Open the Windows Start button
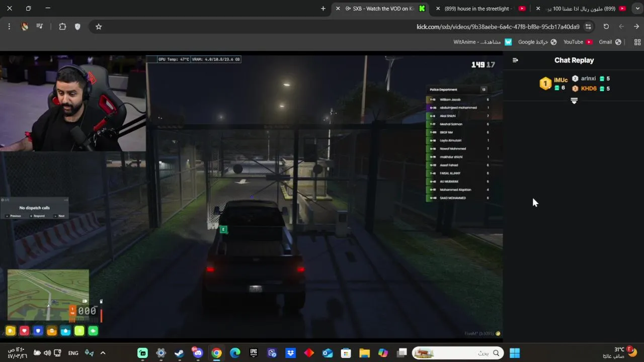Screen dimensions: 644x362 [x=515, y=353]
